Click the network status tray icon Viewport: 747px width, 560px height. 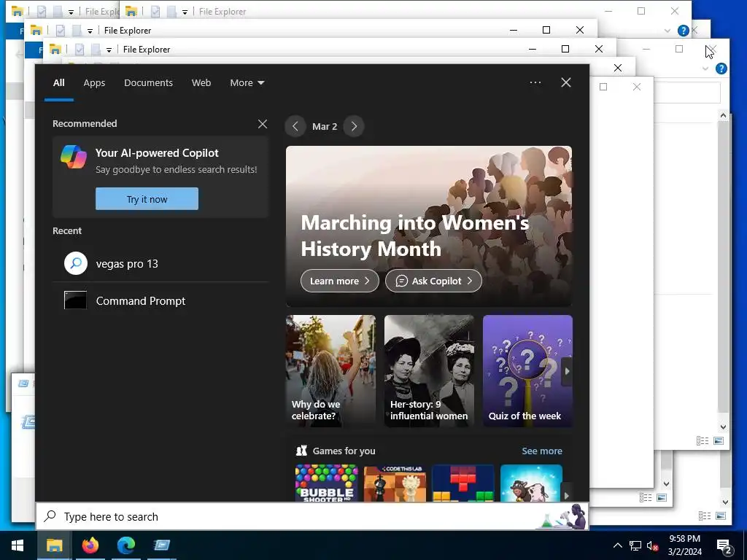[x=635, y=545]
